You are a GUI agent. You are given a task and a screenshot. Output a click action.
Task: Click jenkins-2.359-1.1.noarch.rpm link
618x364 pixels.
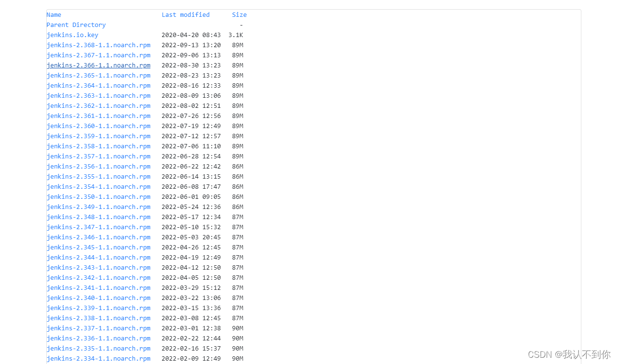pos(98,136)
